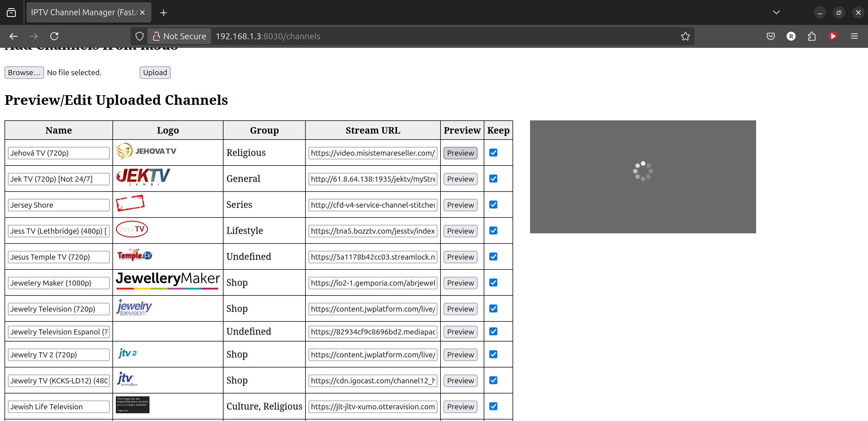Image resolution: width=868 pixels, height=421 pixels.
Task: Click the JewelleryMaker logo image
Action: pos(168,281)
